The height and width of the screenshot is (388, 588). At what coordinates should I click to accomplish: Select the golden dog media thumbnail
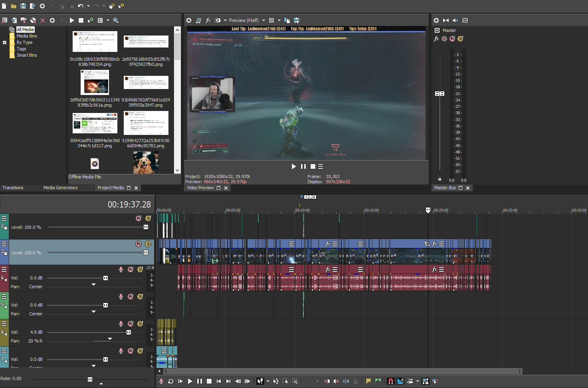tap(146, 162)
